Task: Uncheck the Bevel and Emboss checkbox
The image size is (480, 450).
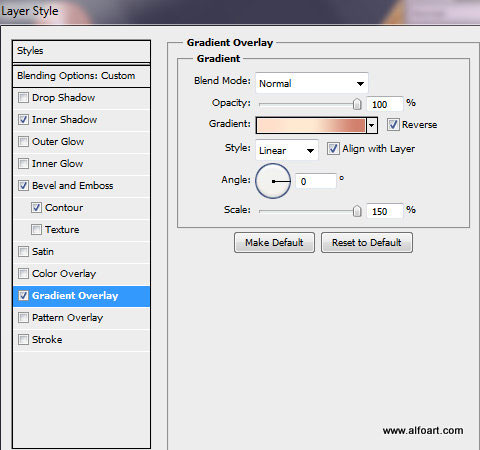Action: point(23,186)
